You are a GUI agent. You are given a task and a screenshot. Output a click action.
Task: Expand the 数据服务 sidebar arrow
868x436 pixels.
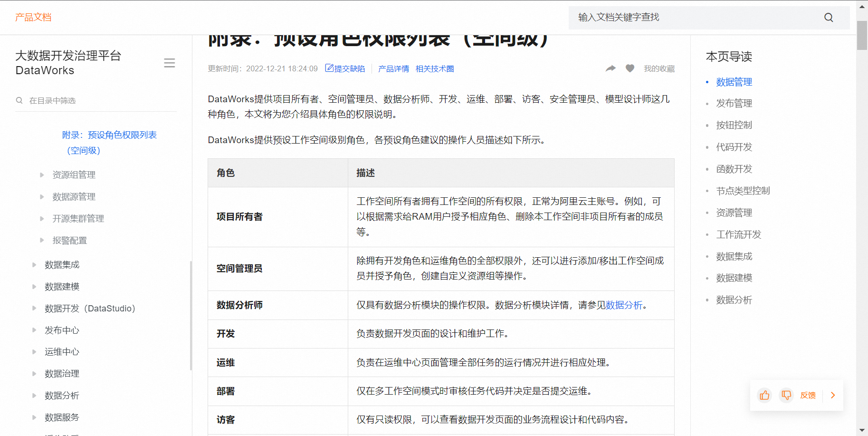34,417
